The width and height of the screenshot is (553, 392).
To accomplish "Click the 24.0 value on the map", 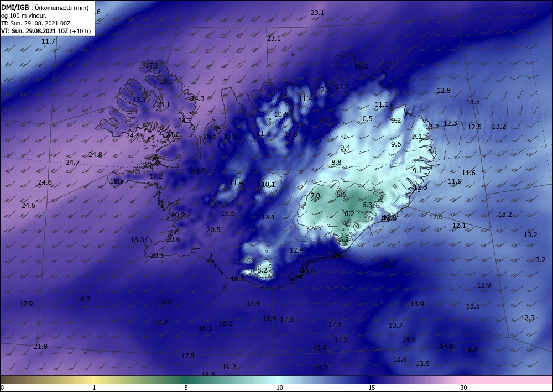I will tap(173, 135).
